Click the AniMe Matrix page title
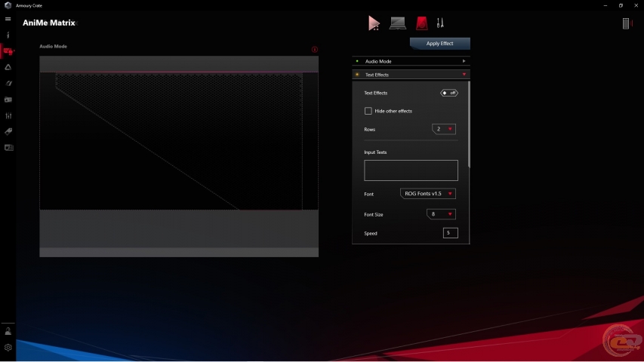644x362 pixels. click(49, 23)
